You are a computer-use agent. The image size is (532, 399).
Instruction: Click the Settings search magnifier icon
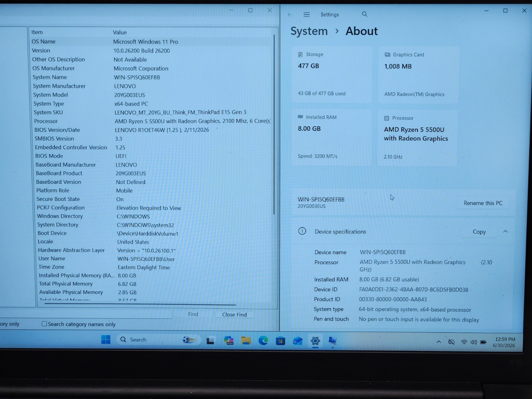364,14
